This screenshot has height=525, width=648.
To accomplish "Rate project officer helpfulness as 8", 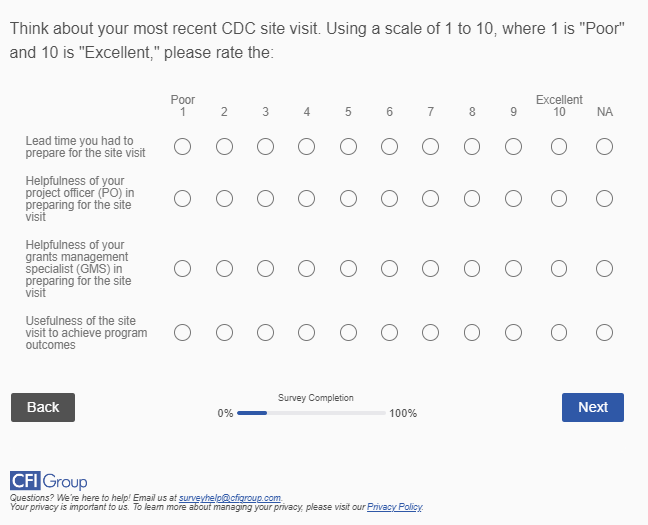I will [x=472, y=199].
